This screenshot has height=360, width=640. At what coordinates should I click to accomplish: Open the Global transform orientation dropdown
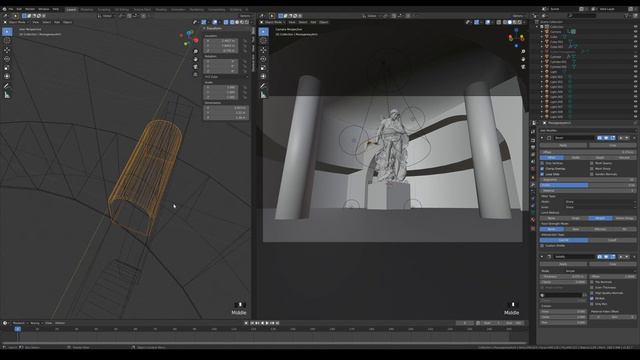tap(107, 16)
